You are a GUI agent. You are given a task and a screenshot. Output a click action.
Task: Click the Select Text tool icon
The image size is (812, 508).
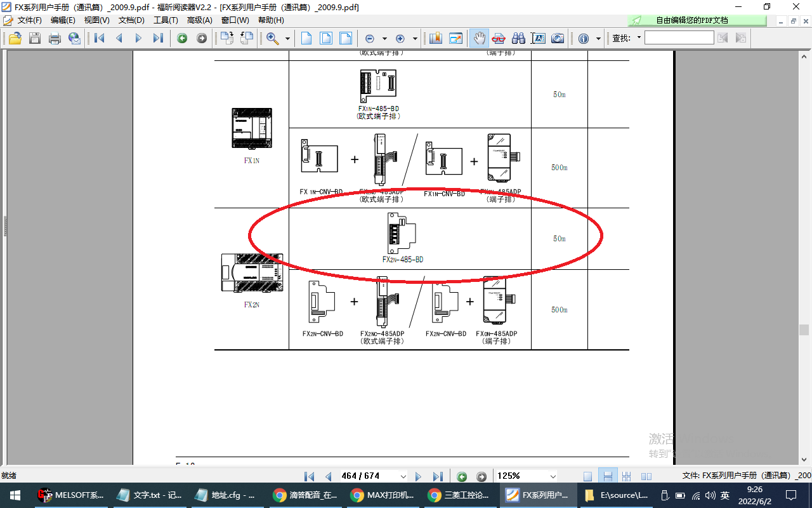click(x=538, y=38)
